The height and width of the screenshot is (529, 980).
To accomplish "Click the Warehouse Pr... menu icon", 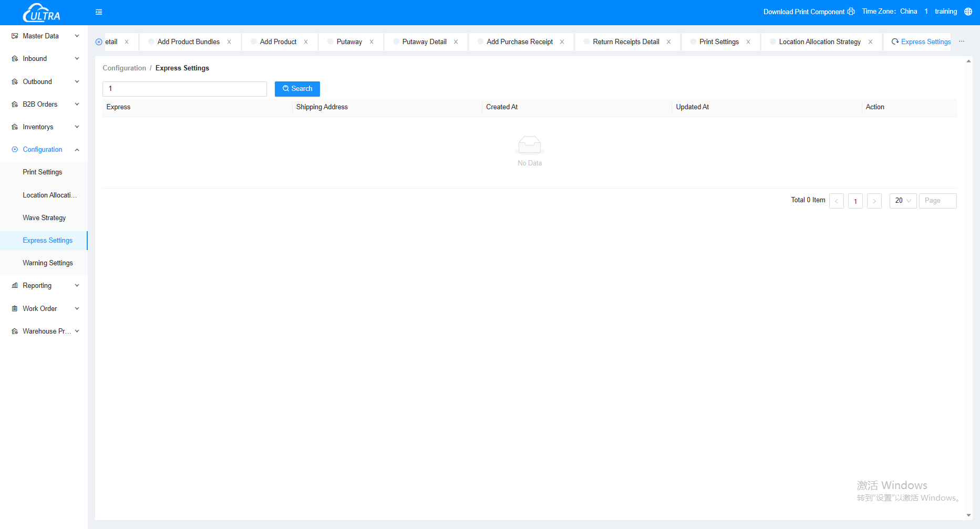I will [x=15, y=331].
